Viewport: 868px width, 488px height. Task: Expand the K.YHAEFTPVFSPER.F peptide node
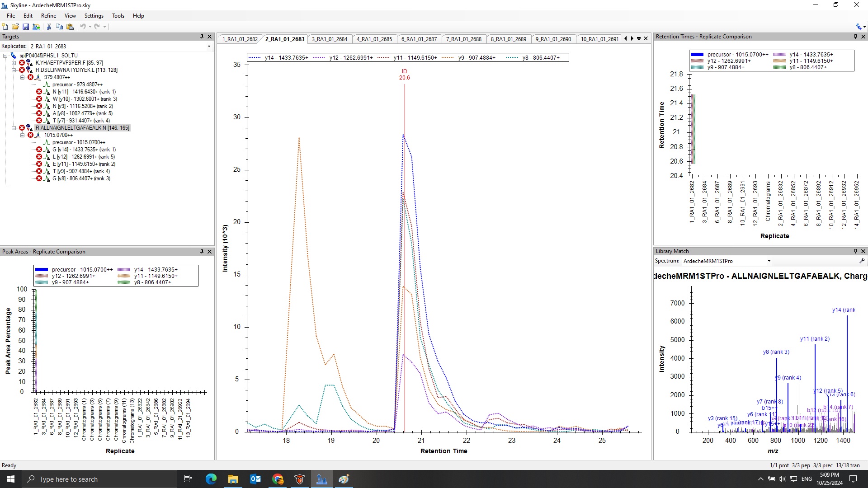coord(14,63)
